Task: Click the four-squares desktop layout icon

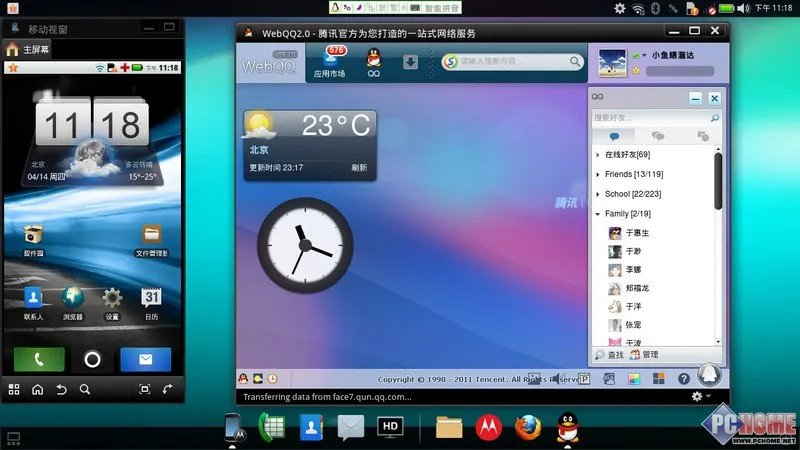Action: point(659,378)
